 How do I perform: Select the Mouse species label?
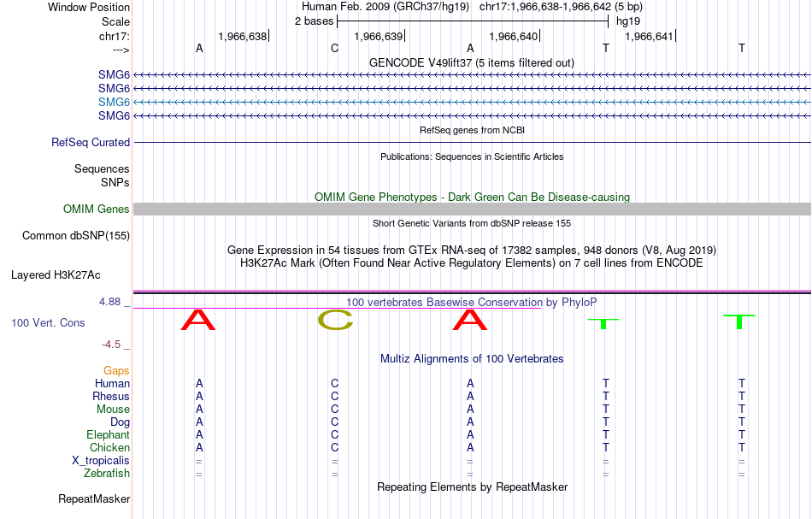click(x=113, y=410)
